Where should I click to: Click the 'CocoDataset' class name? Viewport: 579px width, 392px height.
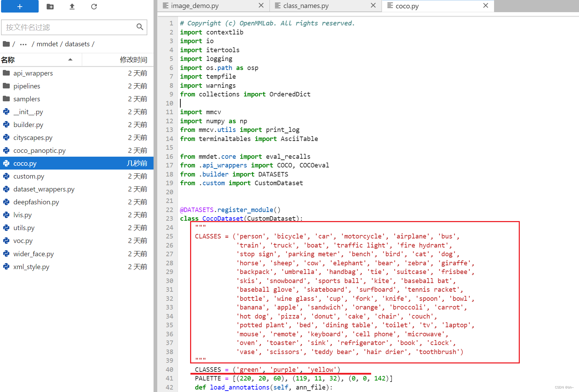coord(223,219)
